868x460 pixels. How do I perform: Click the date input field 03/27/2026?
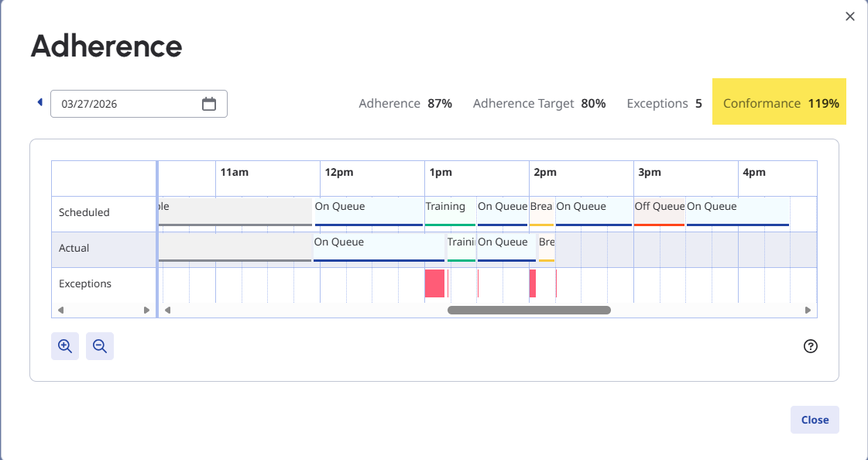tap(124, 104)
